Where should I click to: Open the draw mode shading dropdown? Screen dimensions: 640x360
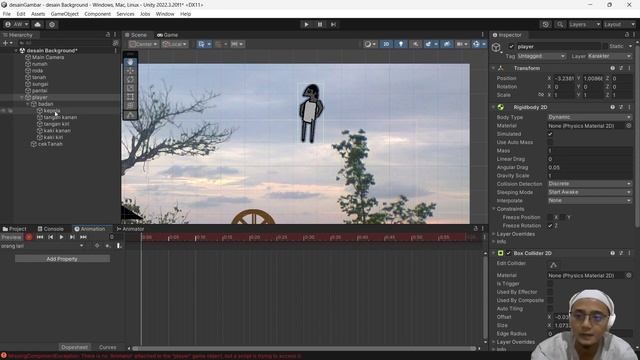tap(370, 44)
